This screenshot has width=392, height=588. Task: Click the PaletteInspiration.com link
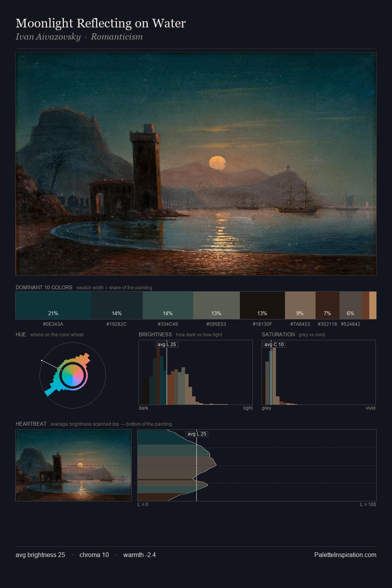point(345,555)
